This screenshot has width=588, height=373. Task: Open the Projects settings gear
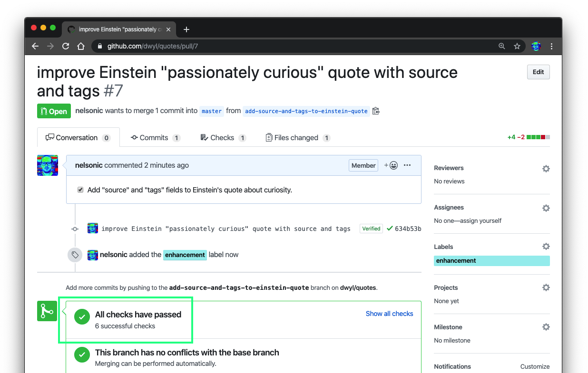point(546,287)
